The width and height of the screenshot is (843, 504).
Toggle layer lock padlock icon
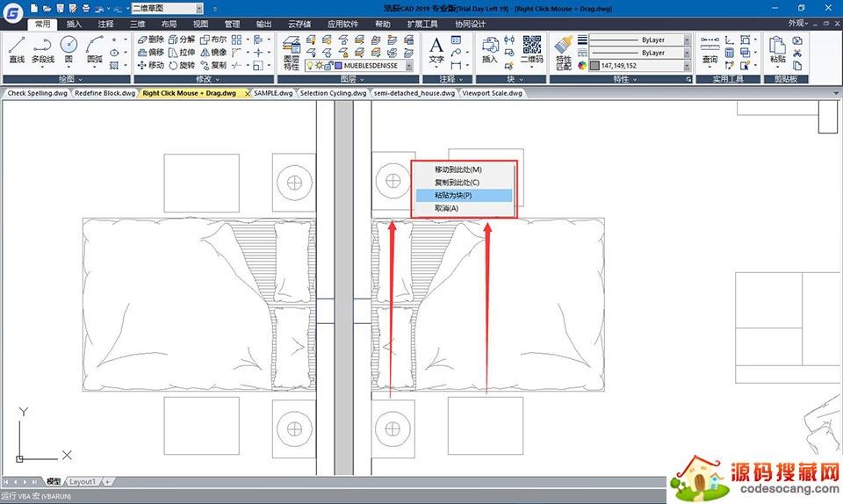[x=328, y=66]
